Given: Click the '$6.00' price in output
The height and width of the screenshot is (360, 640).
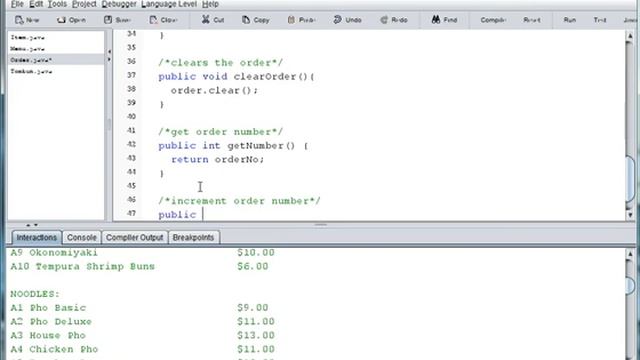Looking at the screenshot, I should [253, 267].
